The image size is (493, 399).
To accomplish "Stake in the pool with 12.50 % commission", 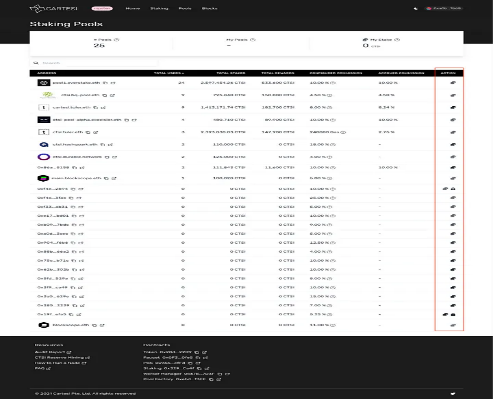I will tap(453, 243).
